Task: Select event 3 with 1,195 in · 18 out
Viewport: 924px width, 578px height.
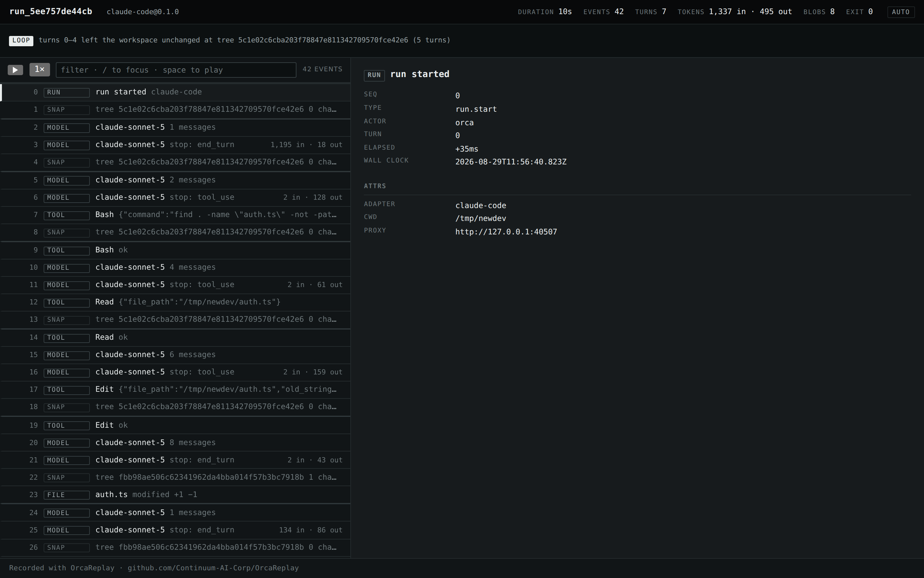Action: (x=175, y=145)
